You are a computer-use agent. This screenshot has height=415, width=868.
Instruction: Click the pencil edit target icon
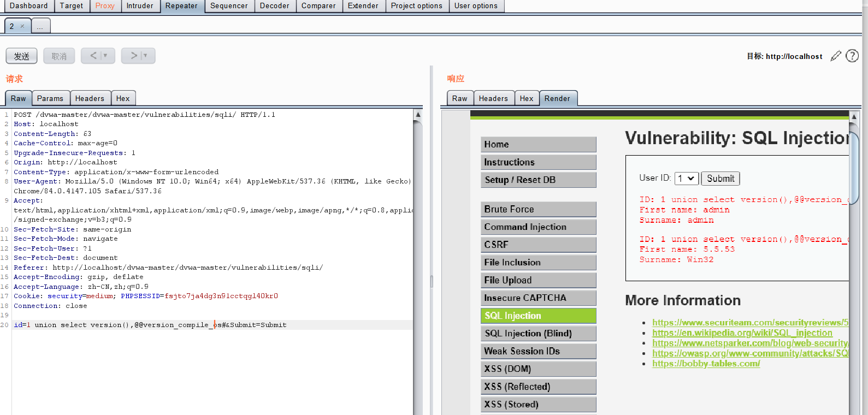[836, 56]
